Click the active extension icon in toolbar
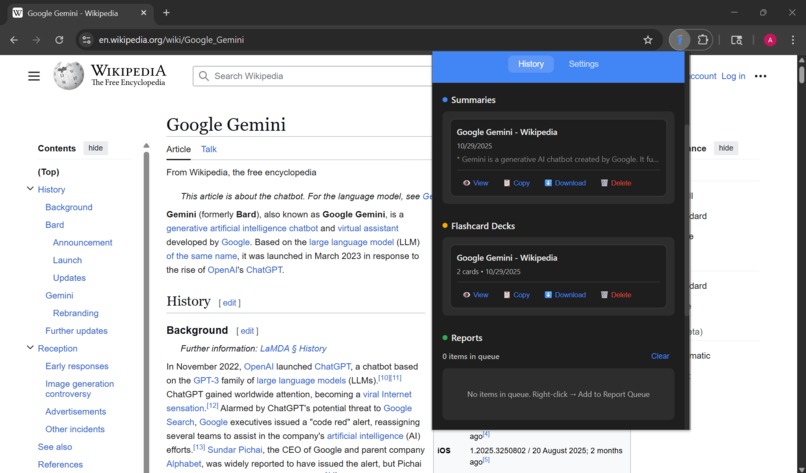The height and width of the screenshot is (473, 806). (680, 40)
